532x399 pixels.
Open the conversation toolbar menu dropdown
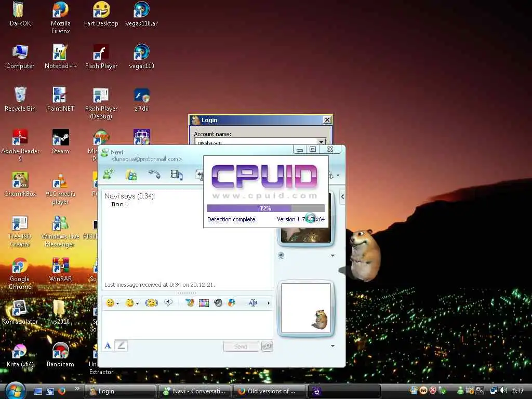[338, 176]
